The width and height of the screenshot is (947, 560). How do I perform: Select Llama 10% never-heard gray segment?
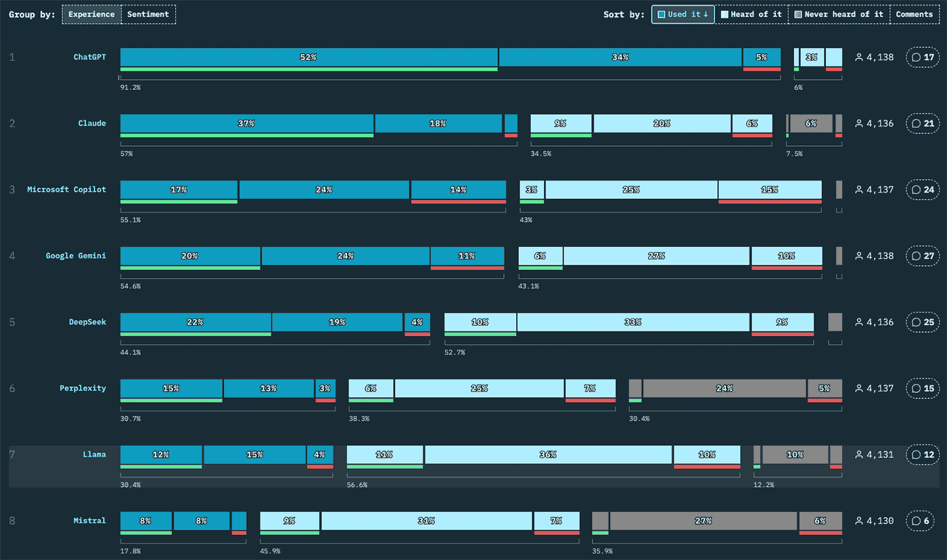(x=795, y=455)
